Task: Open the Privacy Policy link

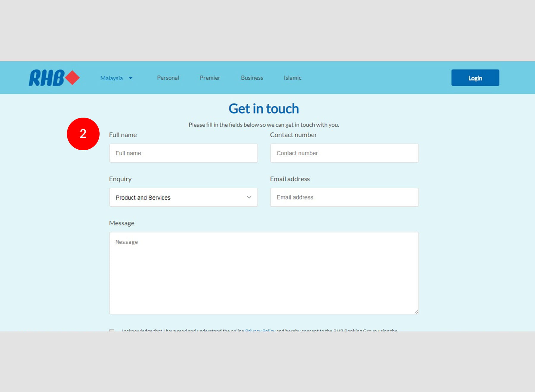Action: 260,330
